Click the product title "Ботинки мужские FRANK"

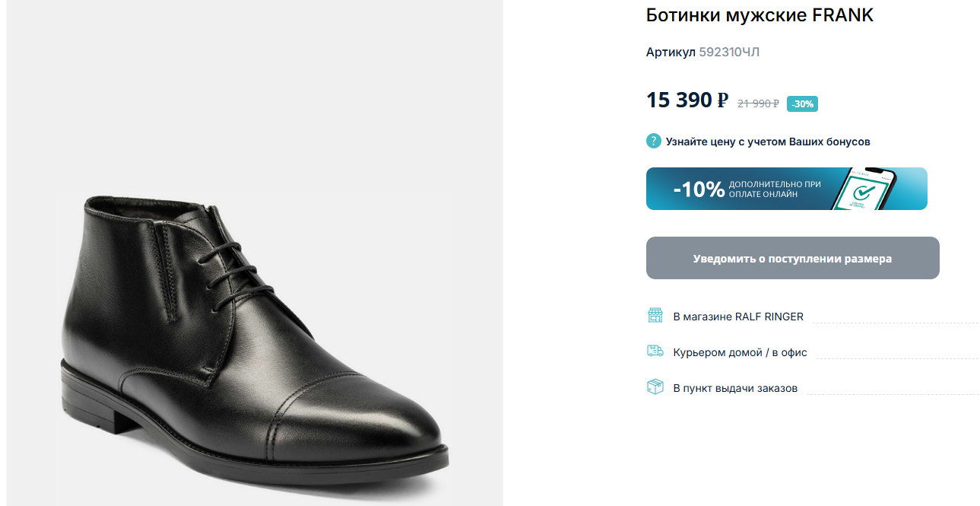[760, 15]
